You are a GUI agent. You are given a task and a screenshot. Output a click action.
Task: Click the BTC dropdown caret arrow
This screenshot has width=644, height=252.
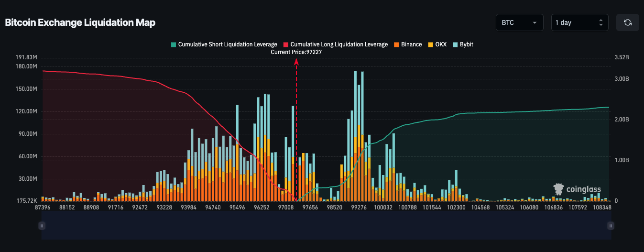point(534,22)
